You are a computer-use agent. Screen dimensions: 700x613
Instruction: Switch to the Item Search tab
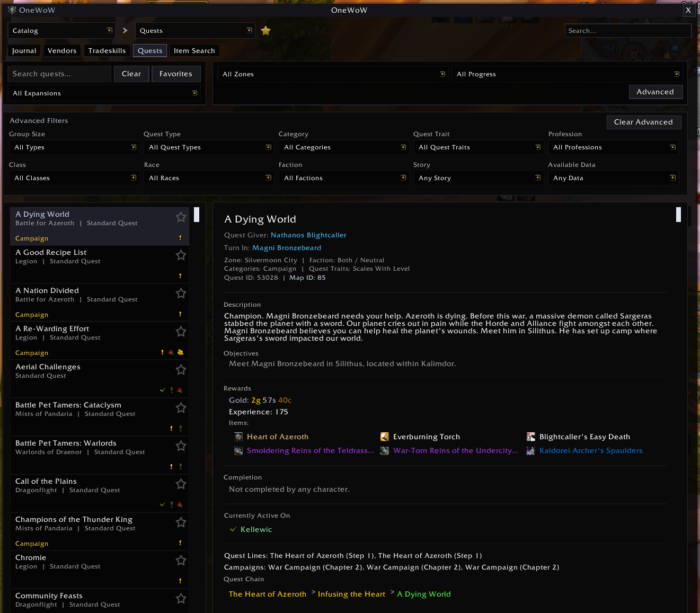click(194, 51)
